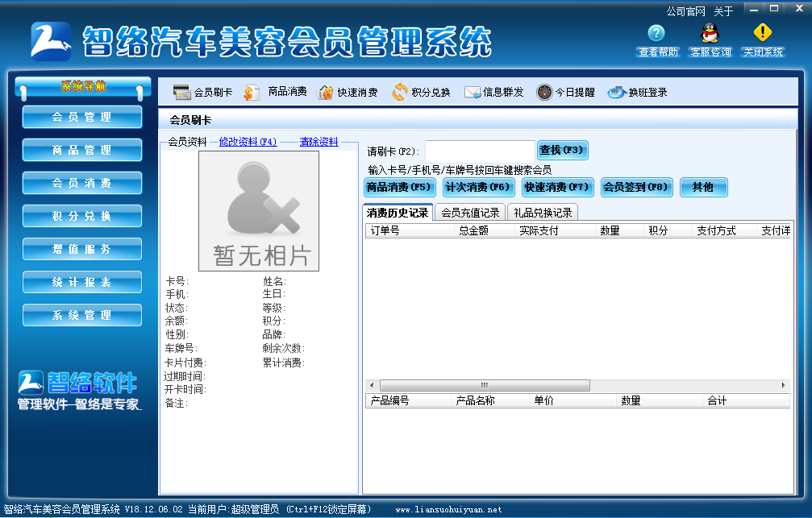Open 商品消费 from the toolbar
This screenshot has width=812, height=518.
point(252,92)
